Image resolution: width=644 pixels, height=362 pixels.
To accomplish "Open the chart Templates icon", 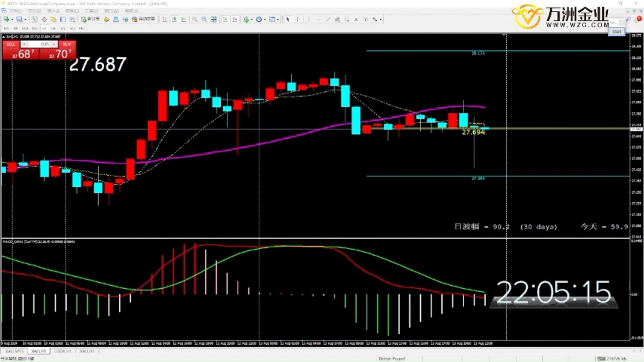I will tap(272, 19).
